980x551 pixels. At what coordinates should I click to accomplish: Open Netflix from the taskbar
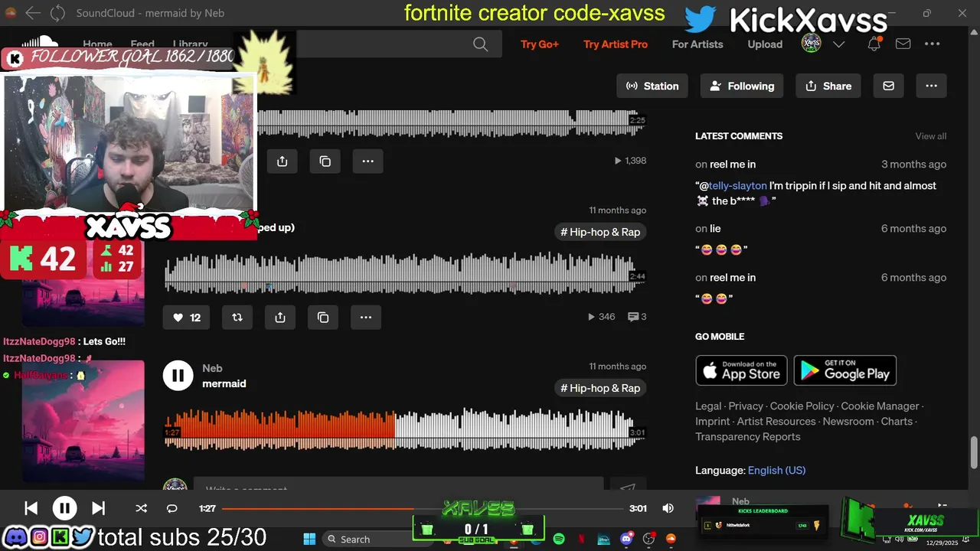click(581, 539)
